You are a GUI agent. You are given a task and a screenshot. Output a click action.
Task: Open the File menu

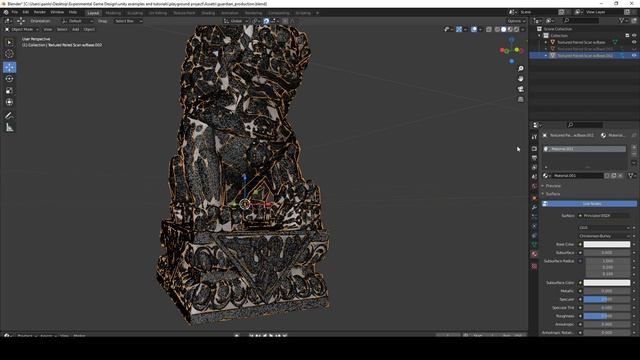15,13
